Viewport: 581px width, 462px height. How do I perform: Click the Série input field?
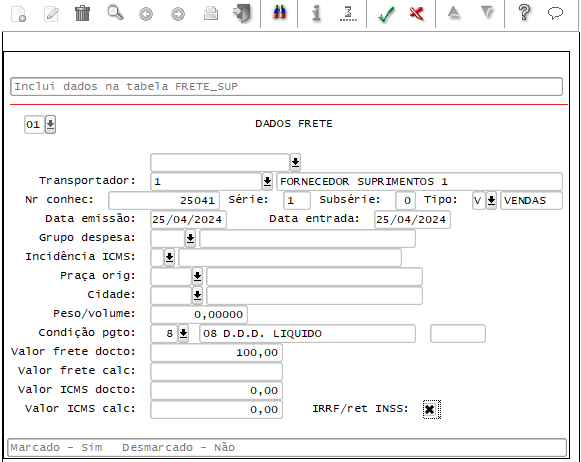[x=297, y=200]
